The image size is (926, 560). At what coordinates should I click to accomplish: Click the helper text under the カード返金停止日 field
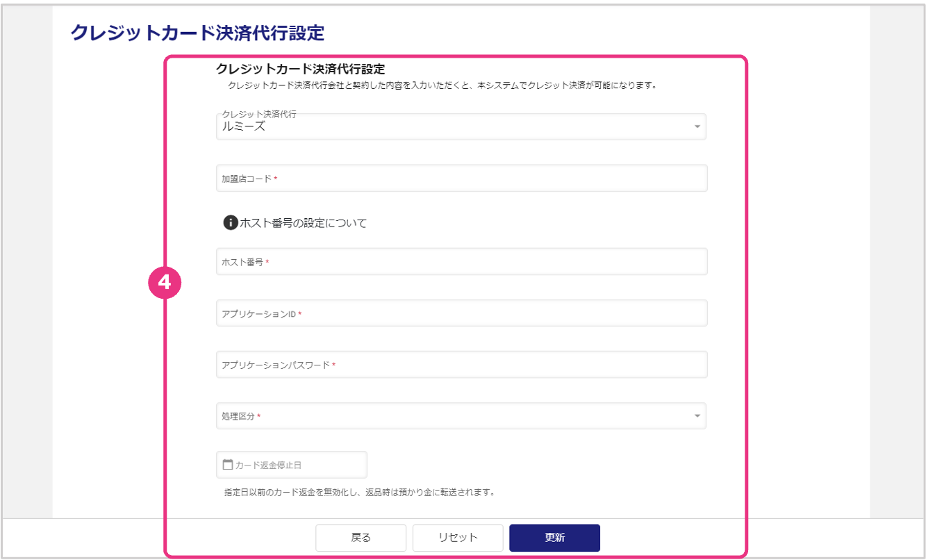pos(359,492)
